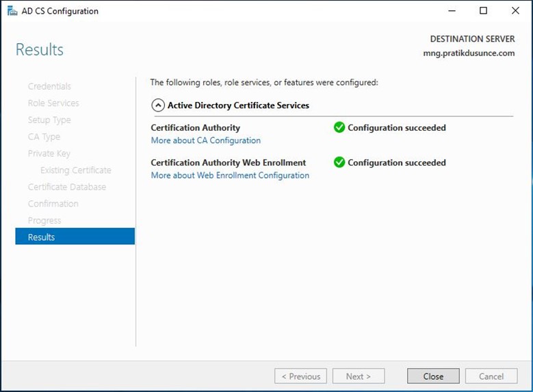The width and height of the screenshot is (533, 392).
Task: Click the Cancel button
Action: click(x=491, y=376)
